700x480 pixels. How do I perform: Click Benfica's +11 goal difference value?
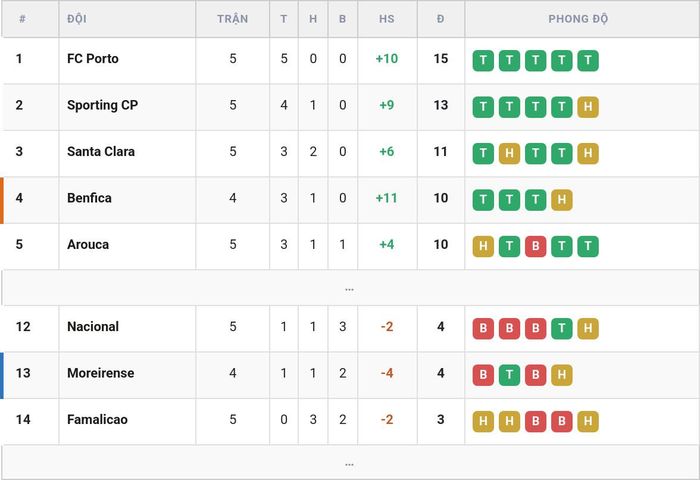point(387,198)
